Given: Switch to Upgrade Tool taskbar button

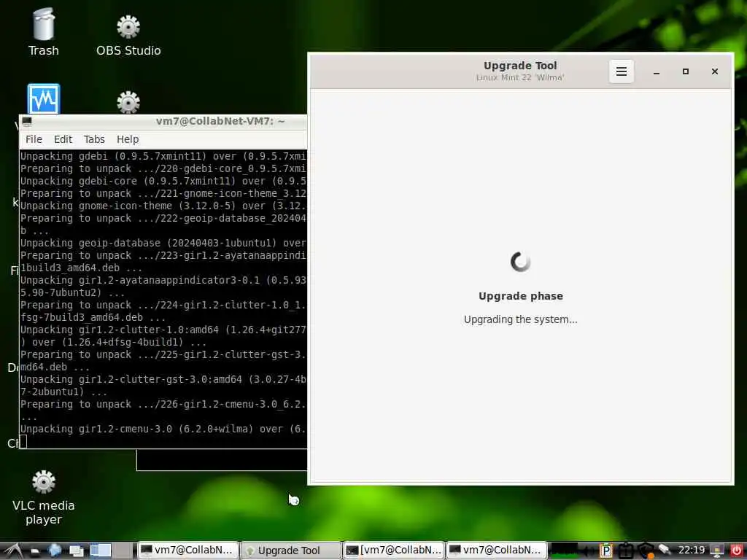Looking at the screenshot, I should 290,551.
